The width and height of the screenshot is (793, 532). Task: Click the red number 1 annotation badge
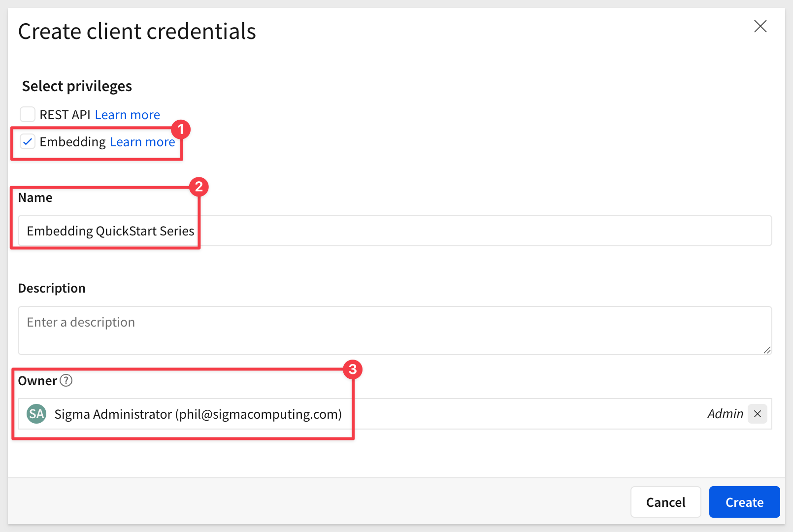pyautogui.click(x=181, y=130)
